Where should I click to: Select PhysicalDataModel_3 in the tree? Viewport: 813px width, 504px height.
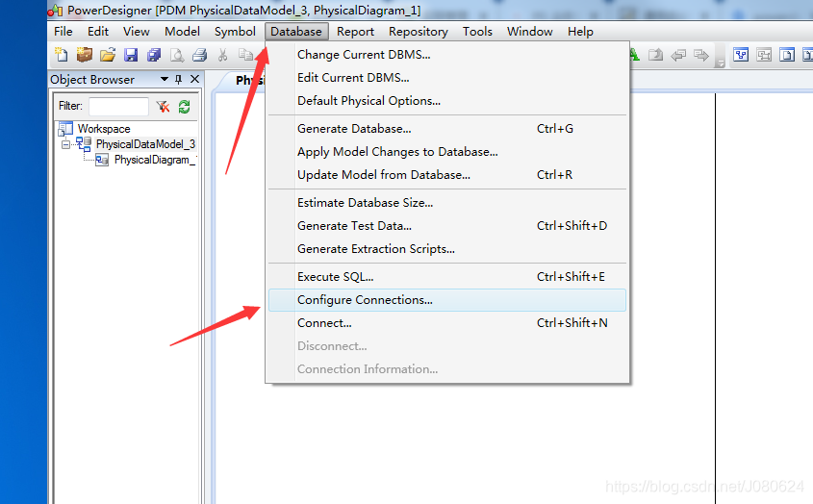[x=145, y=144]
